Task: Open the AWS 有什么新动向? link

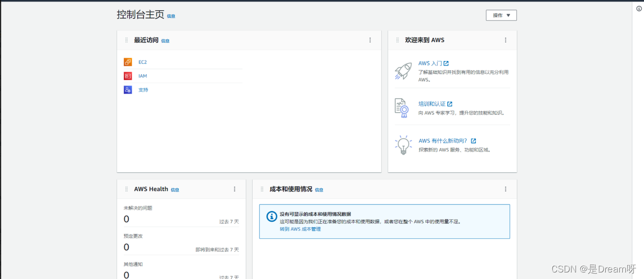Action: (447, 141)
